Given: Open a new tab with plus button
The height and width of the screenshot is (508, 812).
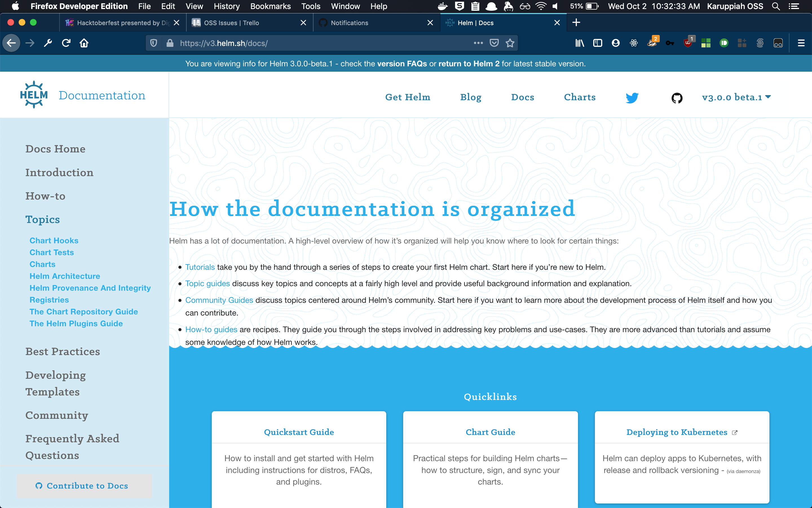Looking at the screenshot, I should tap(576, 23).
